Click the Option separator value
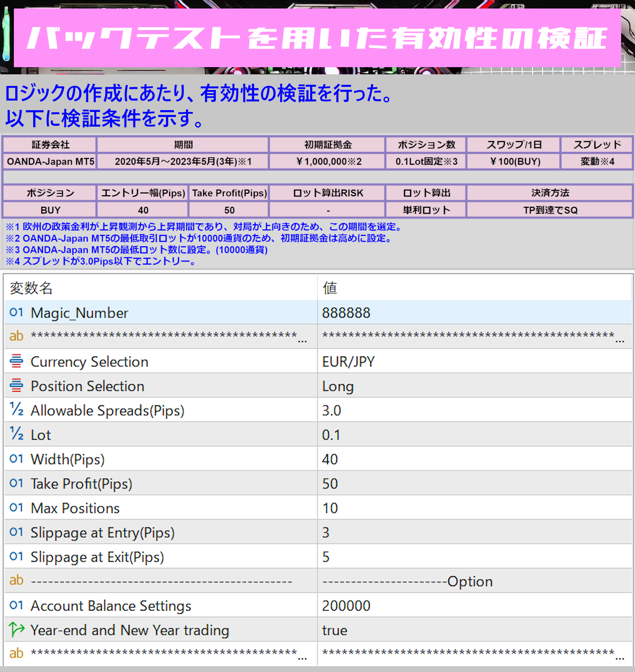The image size is (635, 672). [407, 582]
